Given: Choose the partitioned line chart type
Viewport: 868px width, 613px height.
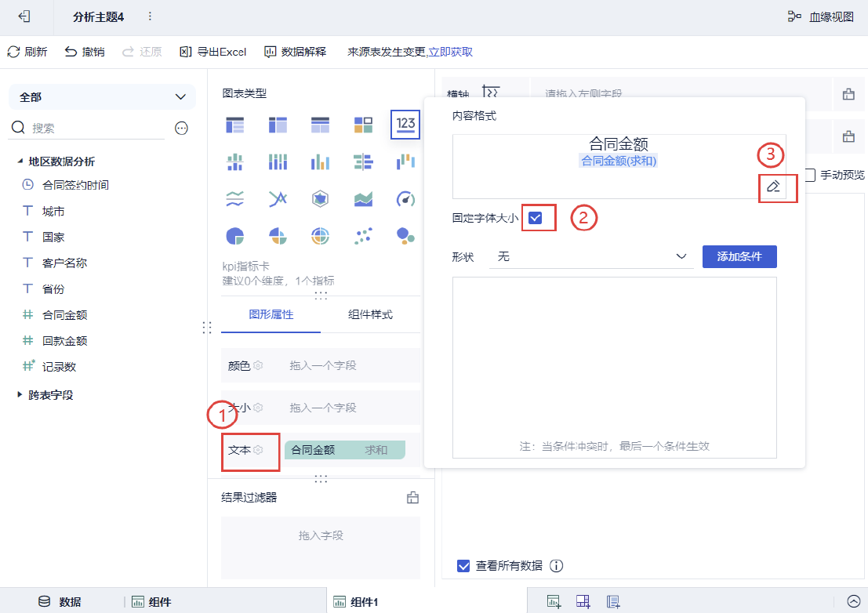Looking at the screenshot, I should tap(235, 198).
